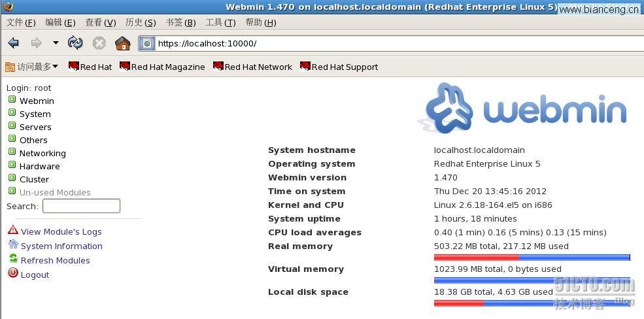The image size is (644, 319).
Task: Click the Real memory usage bar
Action: click(x=532, y=258)
